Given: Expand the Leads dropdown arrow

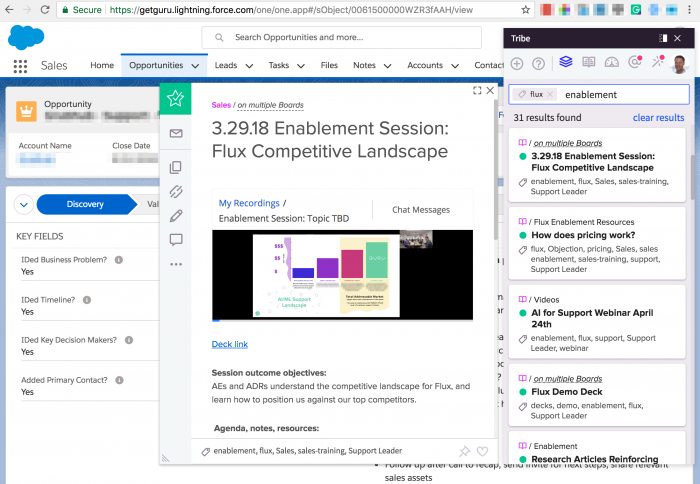Looking at the screenshot, I should [249, 66].
